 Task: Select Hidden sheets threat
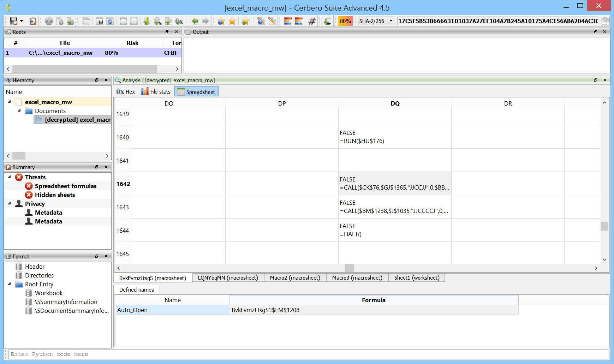(x=55, y=195)
